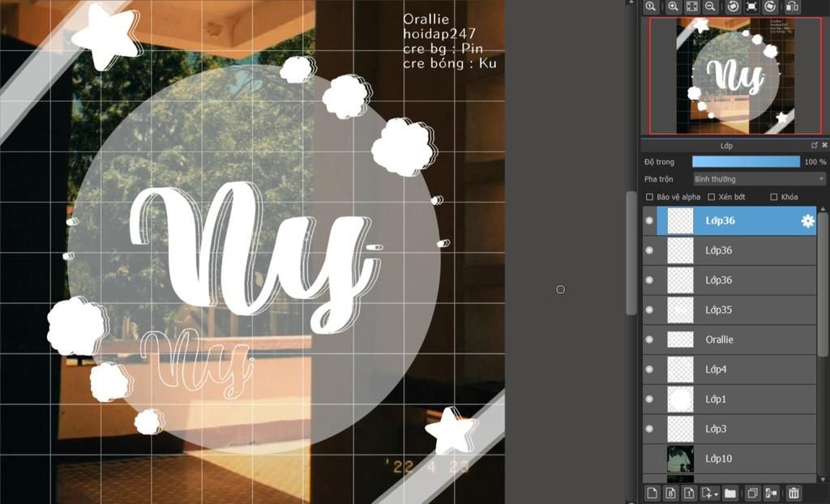Hide the Orallie layer

(649, 340)
